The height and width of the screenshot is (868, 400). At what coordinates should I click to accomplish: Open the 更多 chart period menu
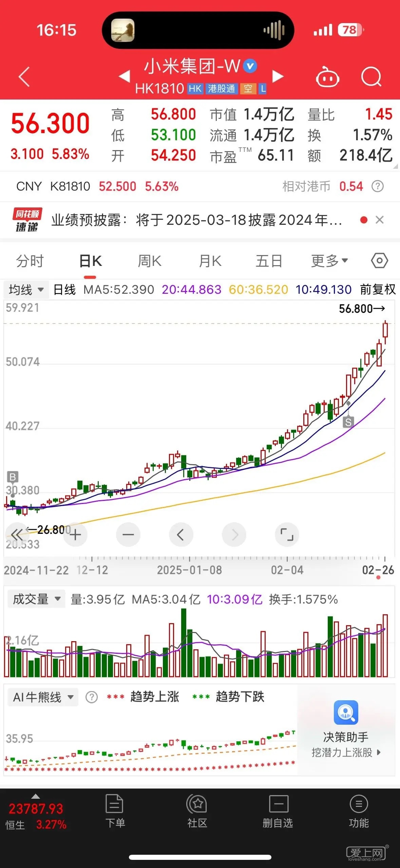(329, 261)
